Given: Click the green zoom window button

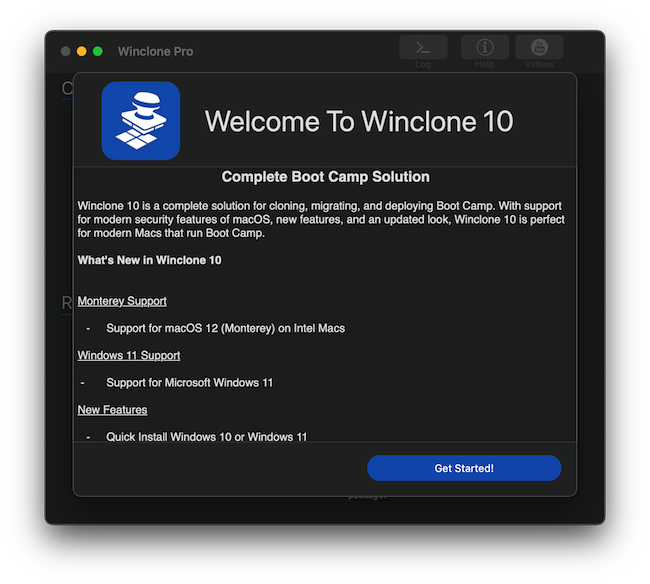Looking at the screenshot, I should [x=98, y=51].
